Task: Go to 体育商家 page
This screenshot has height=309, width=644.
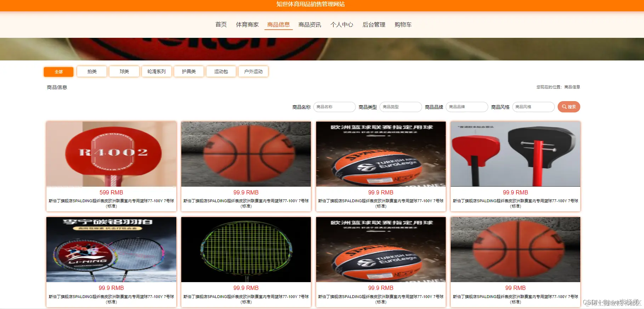Action: [247, 25]
